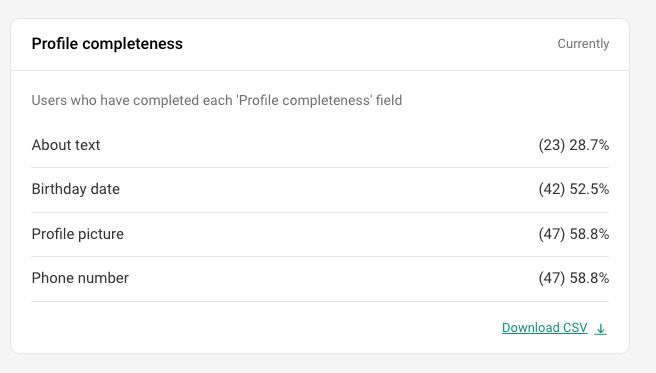Click the (42) count in Birthday row

(x=552, y=189)
